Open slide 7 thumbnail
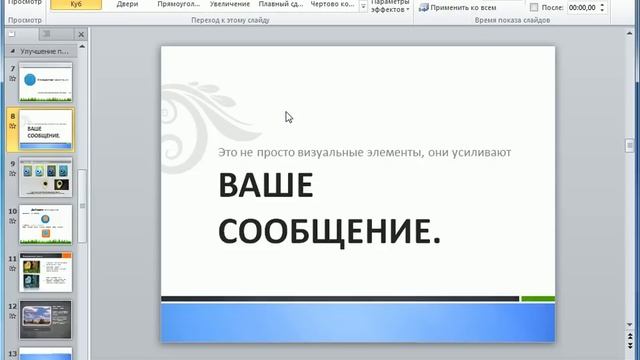This screenshot has width=640, height=360. [x=46, y=82]
